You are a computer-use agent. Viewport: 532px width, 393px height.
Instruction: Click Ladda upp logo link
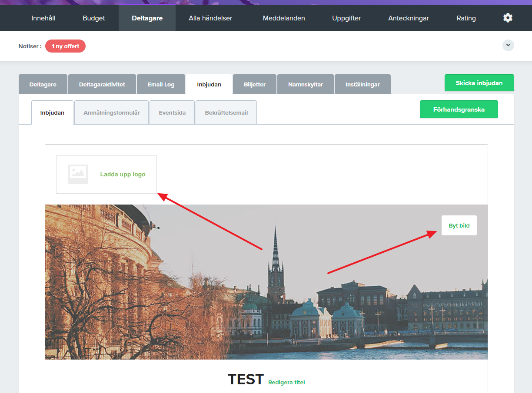[x=123, y=174]
